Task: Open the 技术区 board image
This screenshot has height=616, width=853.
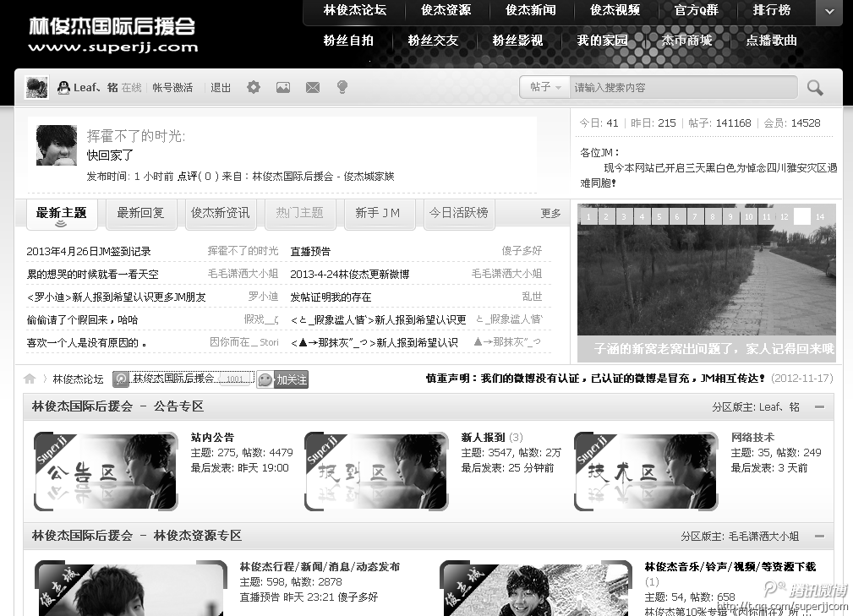Action: tap(646, 472)
